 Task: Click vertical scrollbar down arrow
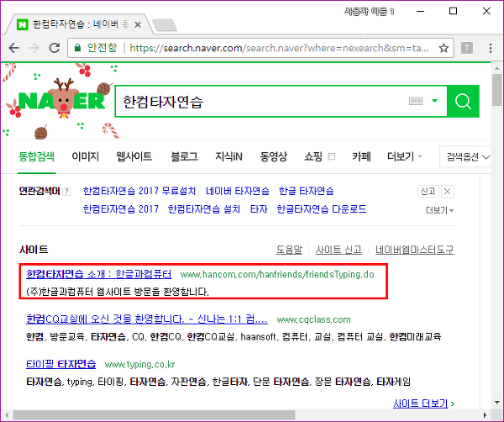497,403
